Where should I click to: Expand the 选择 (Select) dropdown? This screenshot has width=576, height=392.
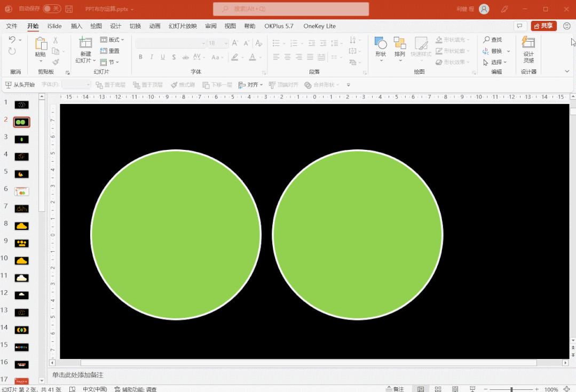click(495, 62)
